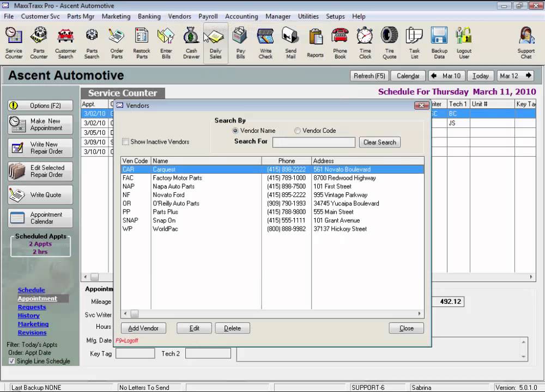The height and width of the screenshot is (392, 545).
Task: Open the History link
Action: [28, 316]
